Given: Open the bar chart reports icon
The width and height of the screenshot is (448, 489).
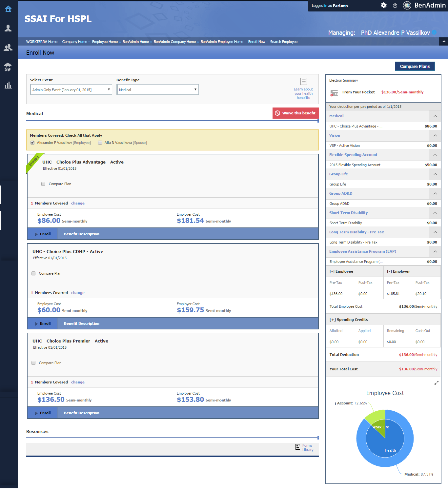Looking at the screenshot, I should point(8,86).
